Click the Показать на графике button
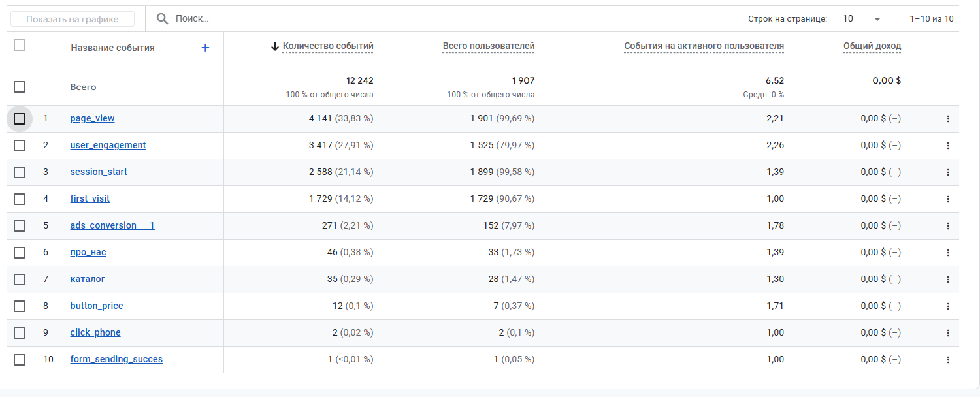Screen dimensions: 980x397 point(73,19)
